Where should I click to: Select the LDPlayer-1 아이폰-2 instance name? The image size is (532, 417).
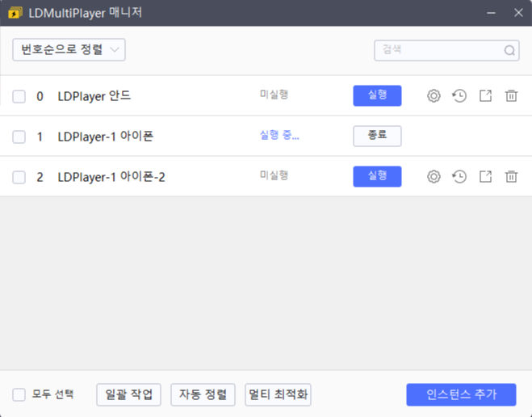[111, 177]
